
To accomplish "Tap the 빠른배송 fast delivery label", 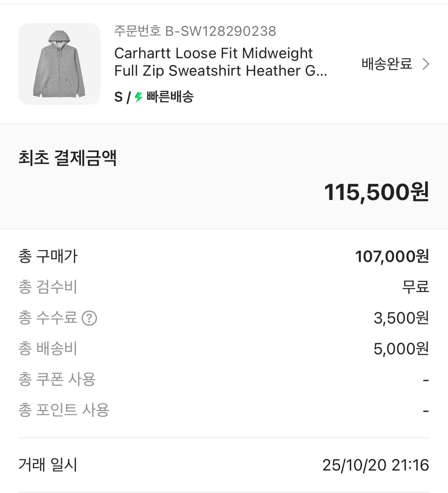I will coord(170,97).
